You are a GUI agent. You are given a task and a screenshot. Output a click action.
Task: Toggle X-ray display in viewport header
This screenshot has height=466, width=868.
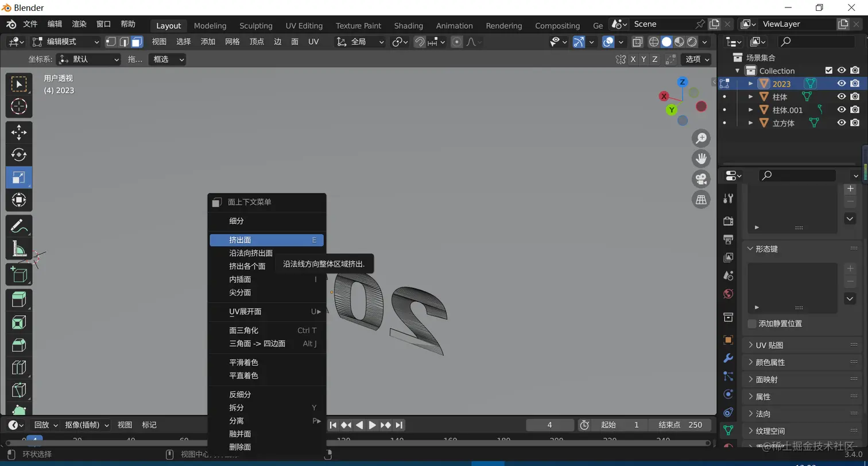tap(637, 42)
